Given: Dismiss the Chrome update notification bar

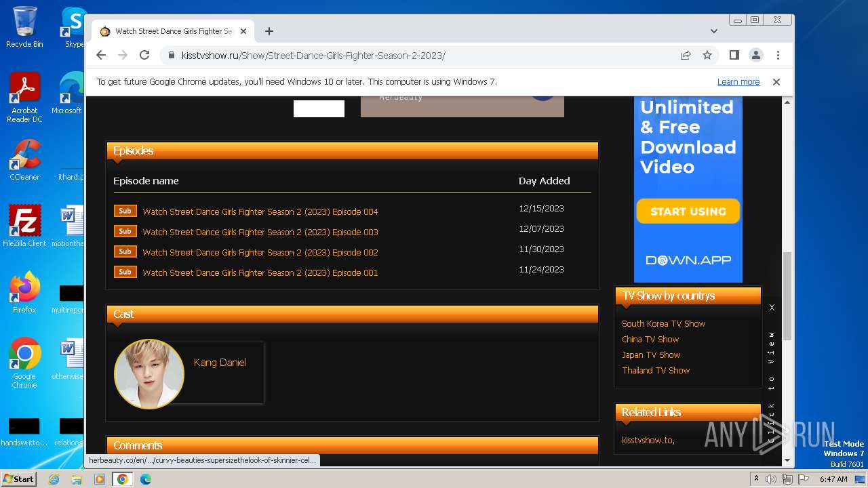Looking at the screenshot, I should pos(776,82).
